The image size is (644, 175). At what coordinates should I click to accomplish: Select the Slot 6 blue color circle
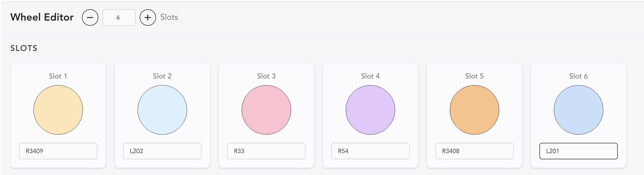tap(579, 110)
